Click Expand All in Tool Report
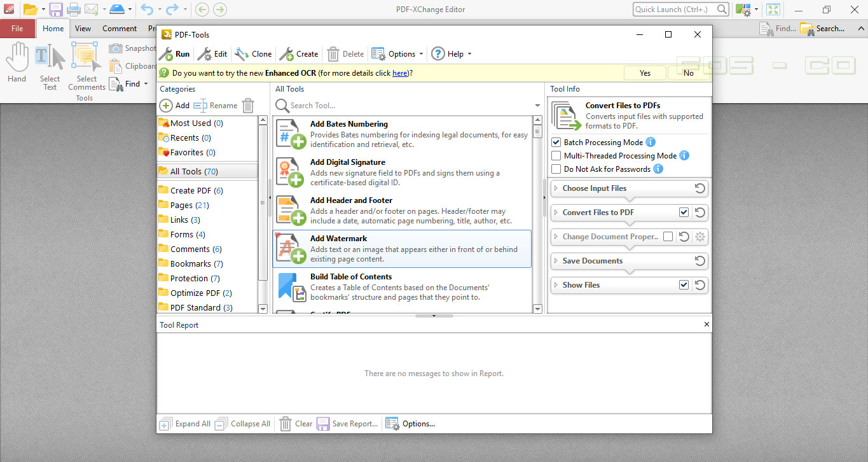The width and height of the screenshot is (868, 462). [184, 424]
